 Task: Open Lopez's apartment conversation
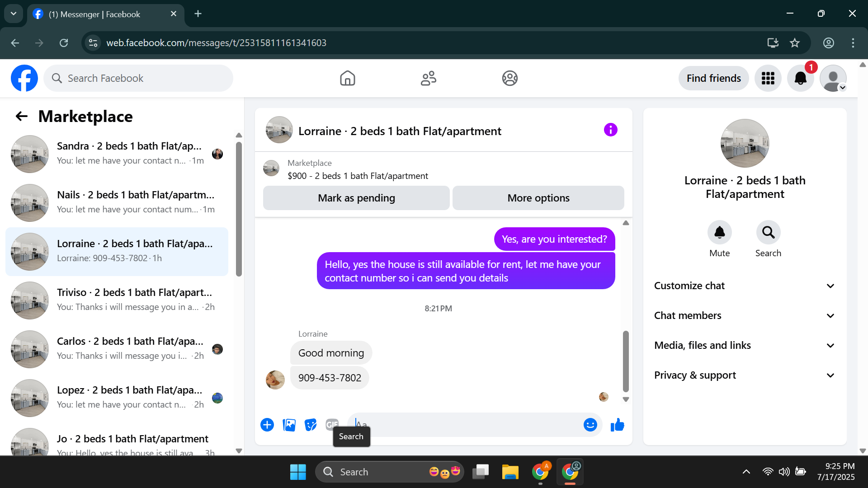coord(117,398)
